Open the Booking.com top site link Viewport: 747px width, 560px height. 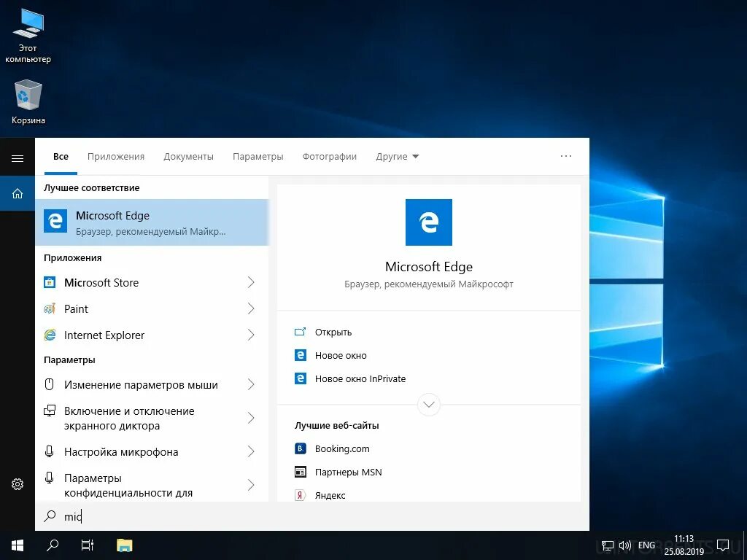[x=342, y=449]
